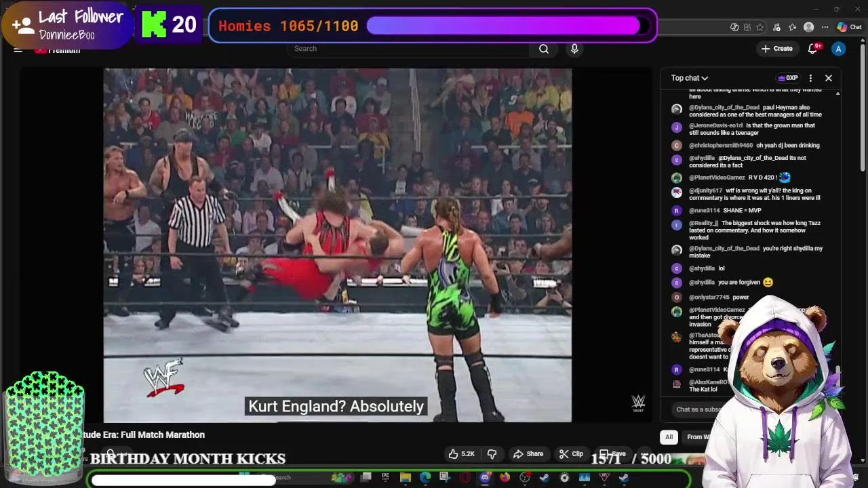This screenshot has width=868, height=488.
Task: Open the YouTube account avatar menu
Action: pyautogui.click(x=839, y=49)
